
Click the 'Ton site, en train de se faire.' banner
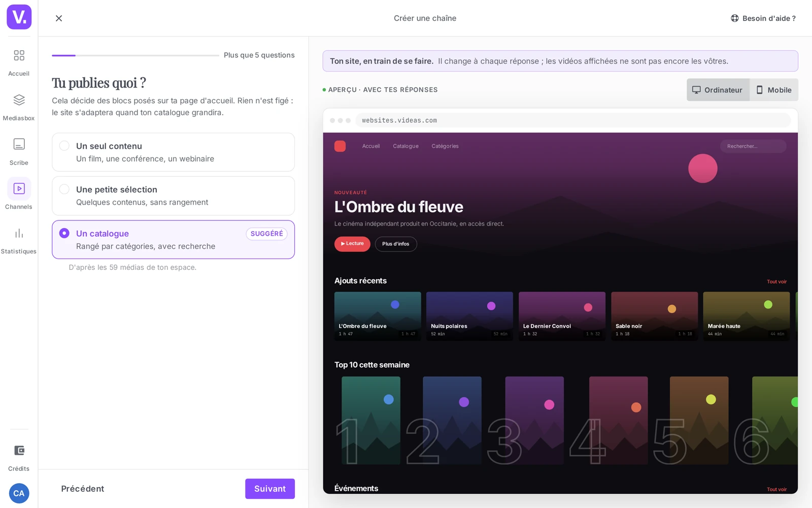click(560, 61)
